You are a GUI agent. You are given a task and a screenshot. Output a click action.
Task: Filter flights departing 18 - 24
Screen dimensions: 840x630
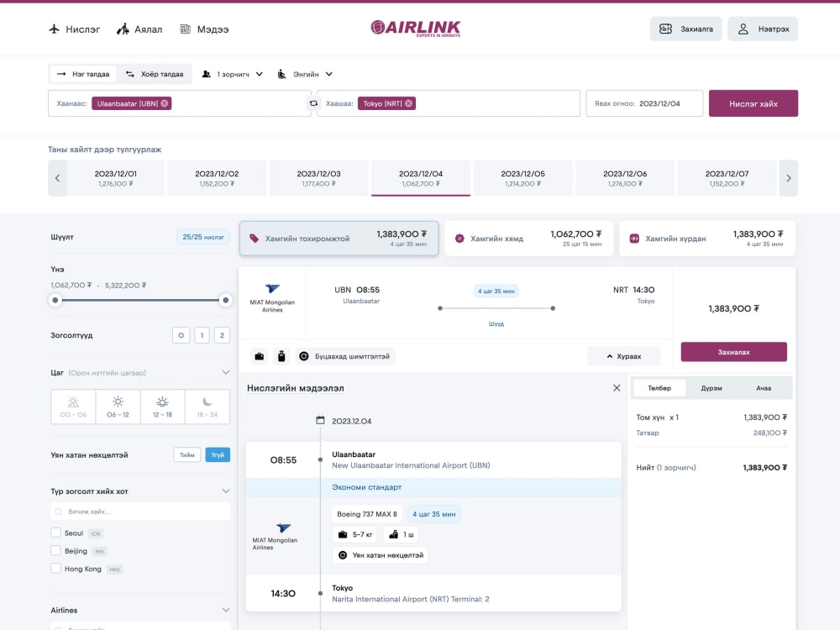tap(207, 407)
